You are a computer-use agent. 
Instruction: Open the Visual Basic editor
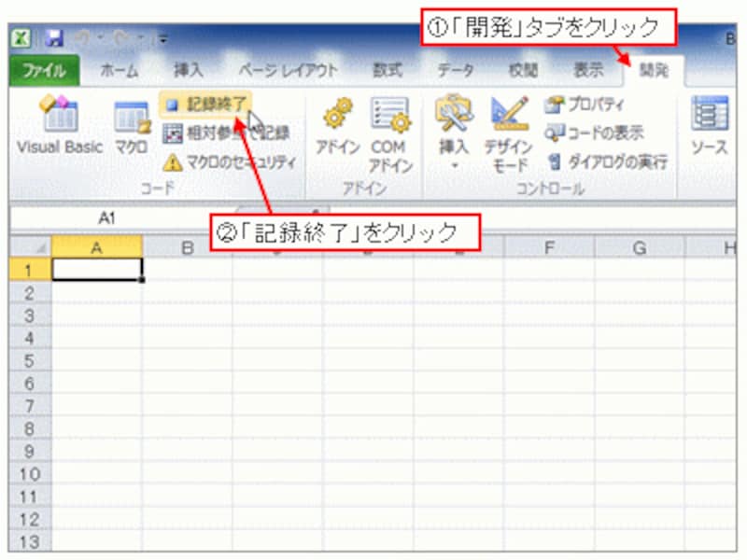[60, 125]
